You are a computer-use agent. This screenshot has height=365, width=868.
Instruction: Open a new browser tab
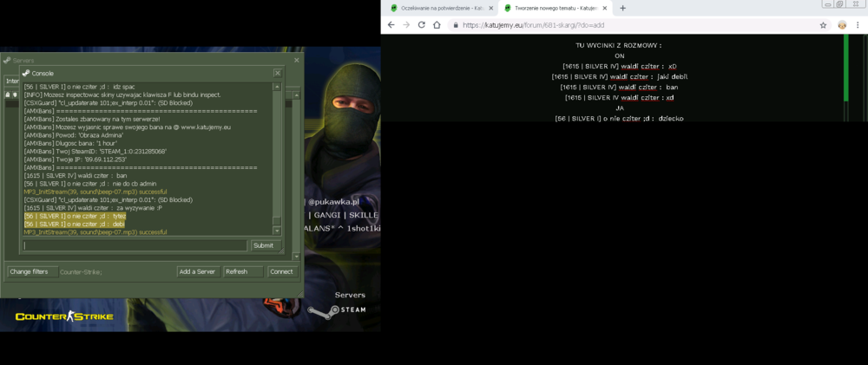click(x=622, y=9)
